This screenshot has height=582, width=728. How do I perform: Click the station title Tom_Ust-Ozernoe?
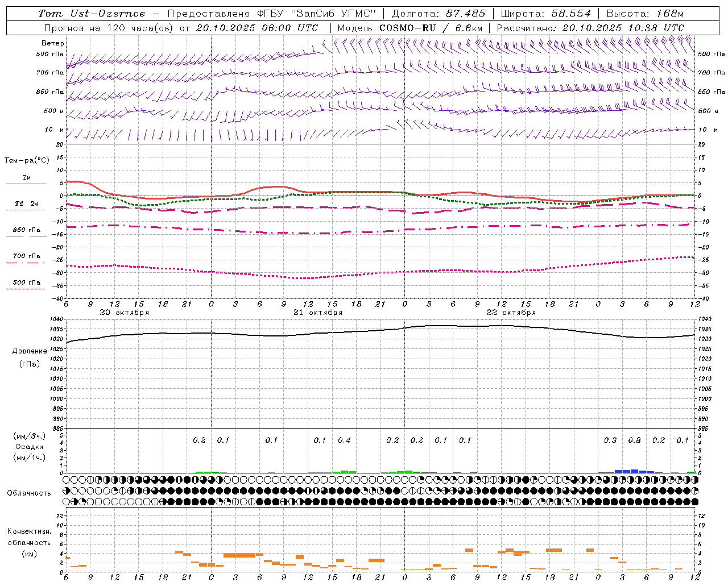tap(92, 14)
